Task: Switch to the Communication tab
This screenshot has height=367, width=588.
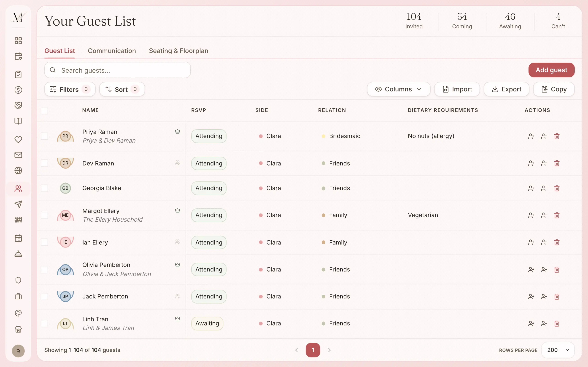Action: (112, 51)
